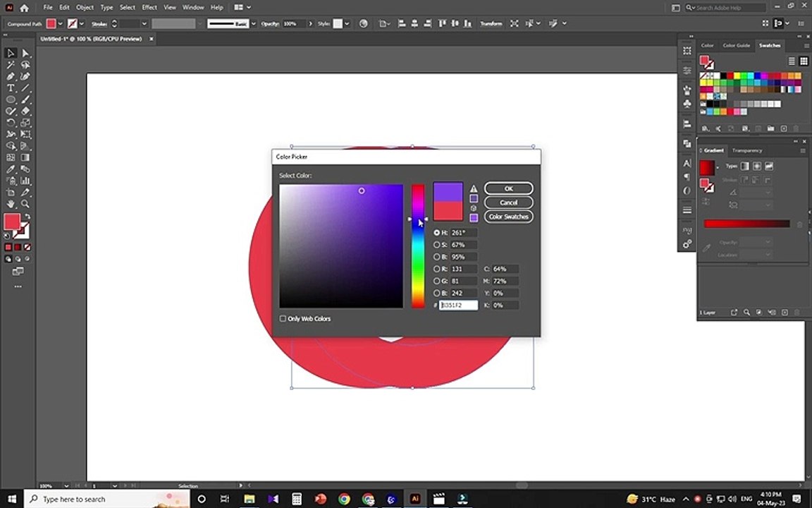This screenshot has height=508, width=812.
Task: Open the Effect menu
Action: point(149,8)
